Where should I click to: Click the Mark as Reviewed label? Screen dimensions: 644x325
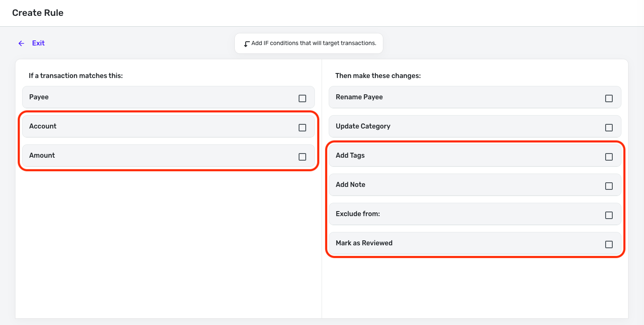(x=364, y=243)
